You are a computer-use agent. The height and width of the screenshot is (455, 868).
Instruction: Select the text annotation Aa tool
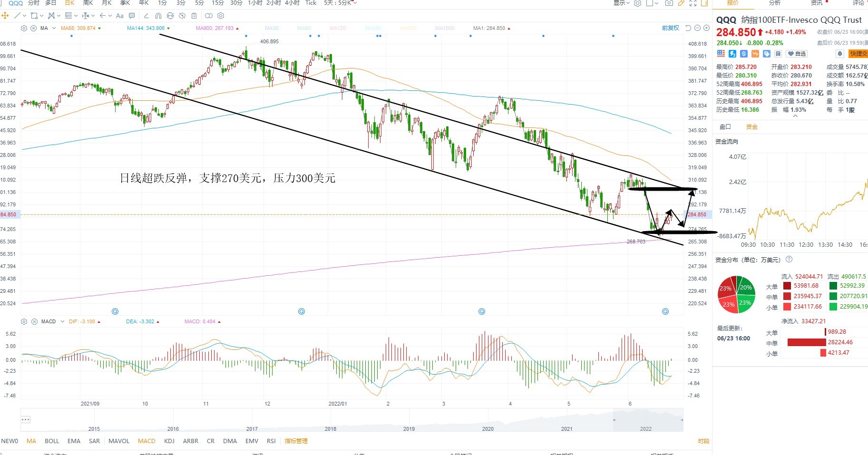(120, 16)
